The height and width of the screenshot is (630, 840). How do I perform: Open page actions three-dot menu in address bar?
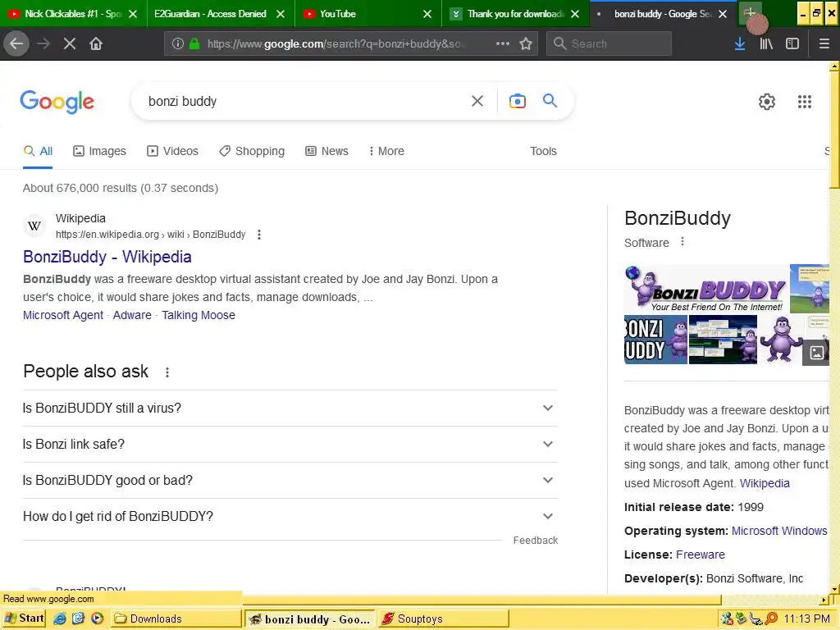click(503, 43)
